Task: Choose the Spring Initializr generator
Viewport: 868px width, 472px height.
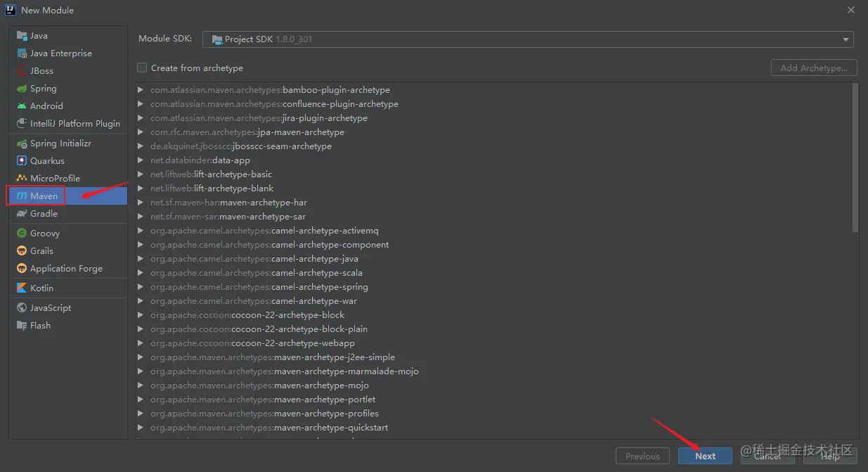Action: tap(60, 143)
